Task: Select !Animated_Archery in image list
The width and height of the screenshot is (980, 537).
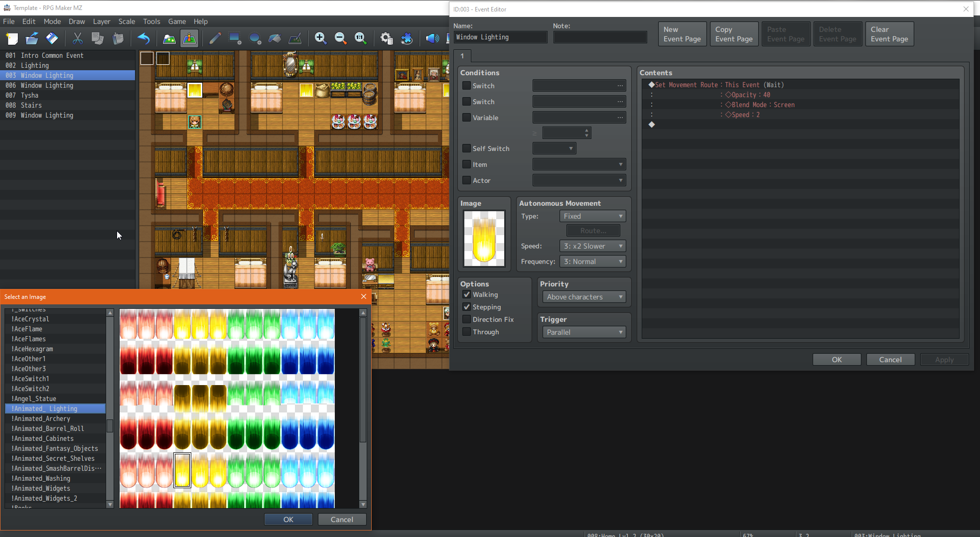Action: point(55,418)
